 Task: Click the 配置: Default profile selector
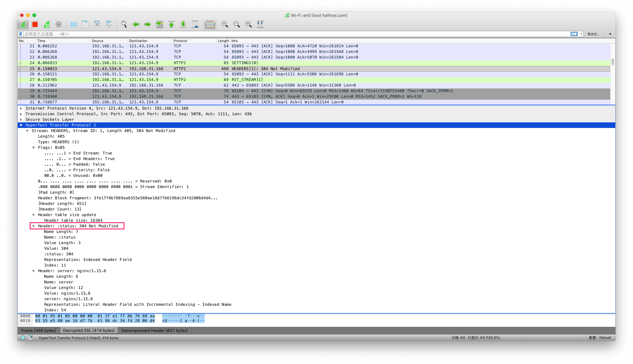click(600, 338)
